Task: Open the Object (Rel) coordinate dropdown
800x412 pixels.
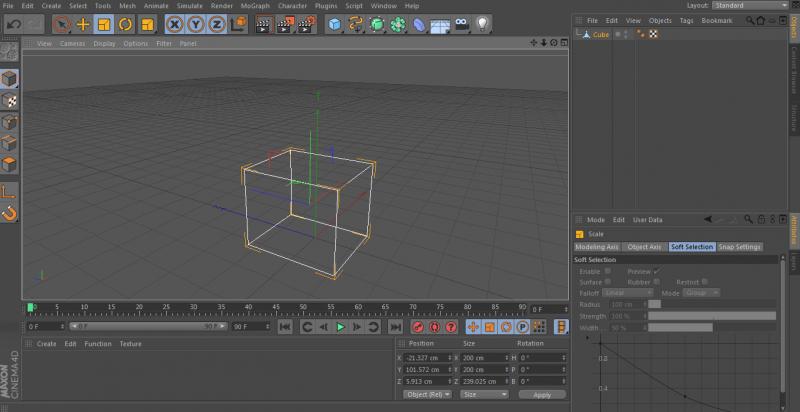Action: [x=427, y=395]
